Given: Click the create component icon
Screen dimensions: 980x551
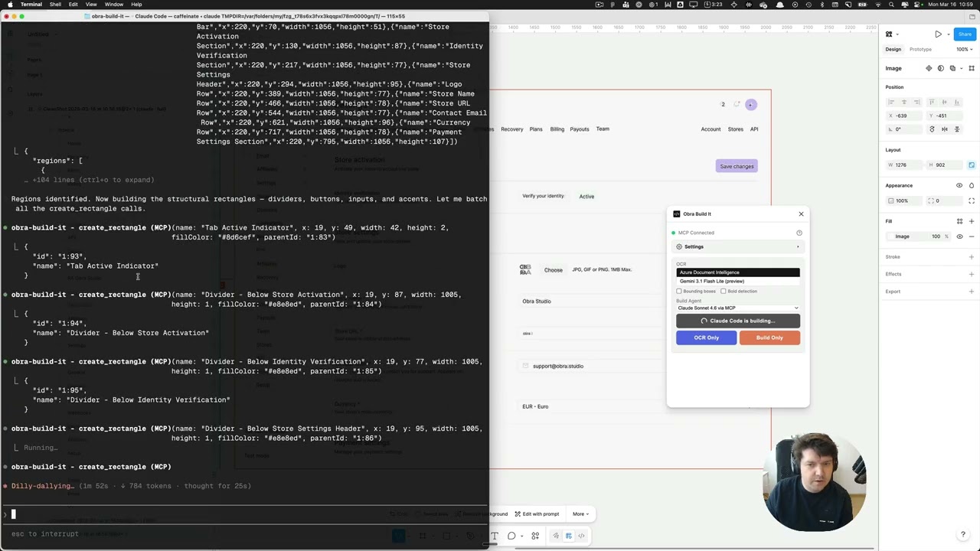Looking at the screenshot, I should (929, 68).
